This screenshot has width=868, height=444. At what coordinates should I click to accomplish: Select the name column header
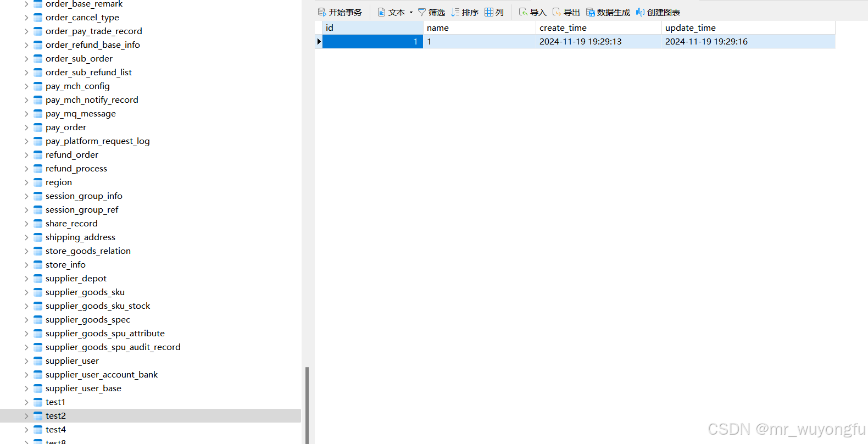click(x=480, y=27)
